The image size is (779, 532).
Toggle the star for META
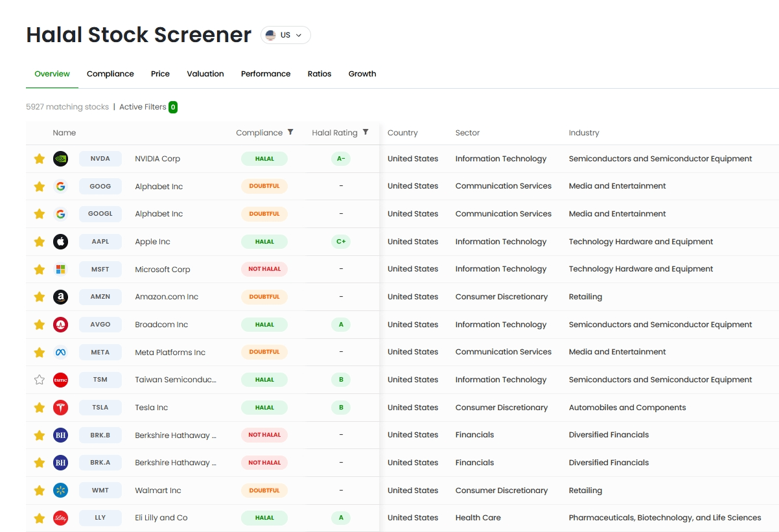click(x=40, y=353)
